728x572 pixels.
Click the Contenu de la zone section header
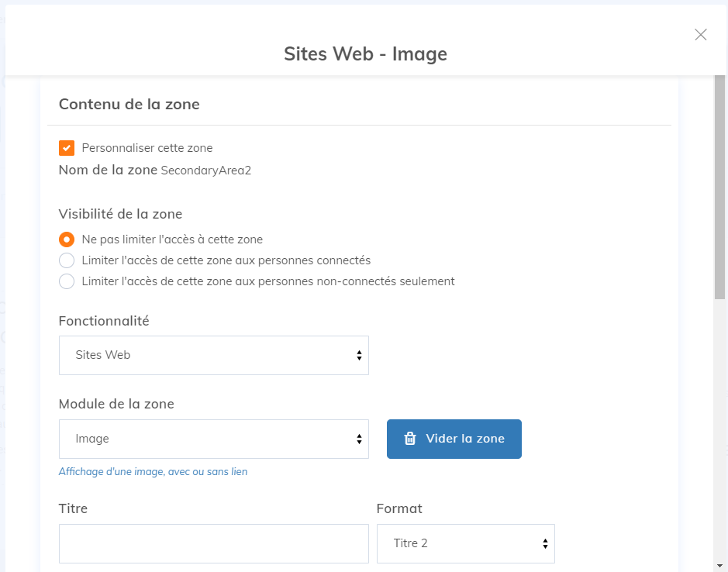tap(128, 104)
